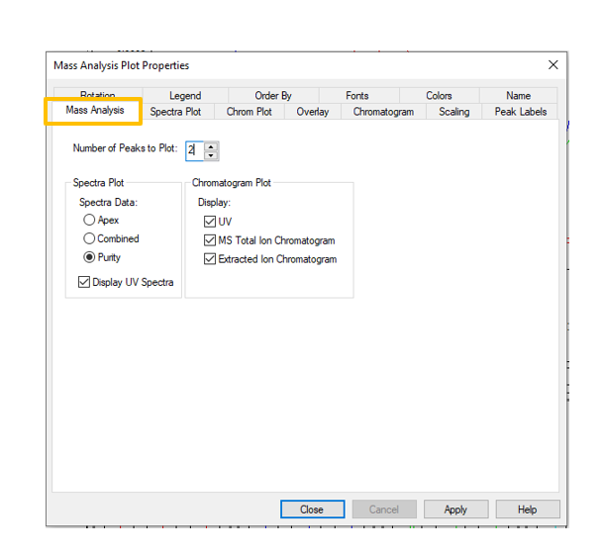Open the Chrom Plot tab
The width and height of the screenshot is (602, 556).
[249, 112]
